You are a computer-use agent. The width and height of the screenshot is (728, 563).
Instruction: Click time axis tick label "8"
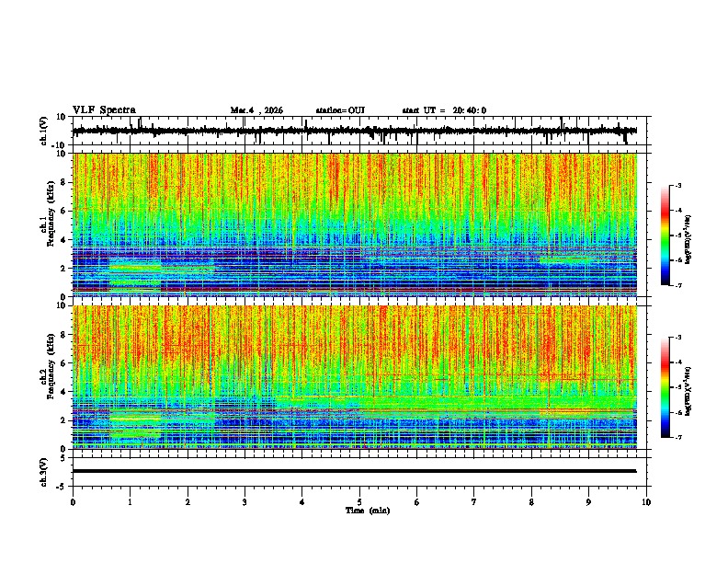point(531,502)
